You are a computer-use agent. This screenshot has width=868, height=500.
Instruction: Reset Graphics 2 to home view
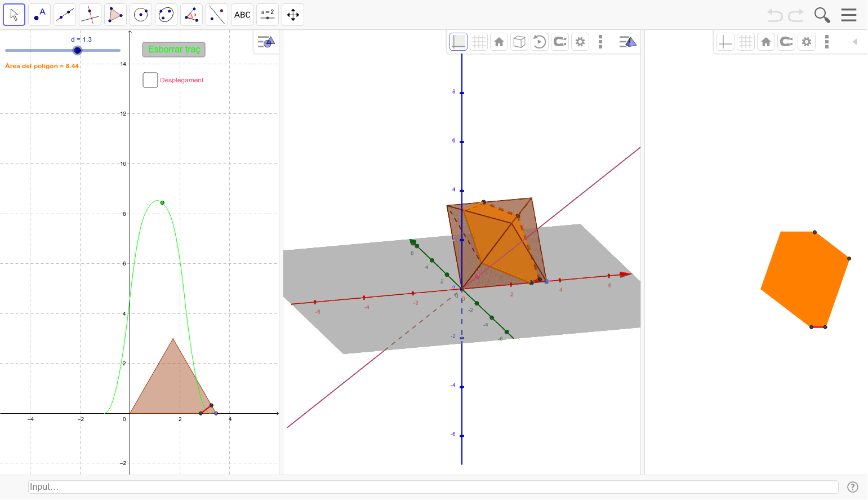coord(766,42)
